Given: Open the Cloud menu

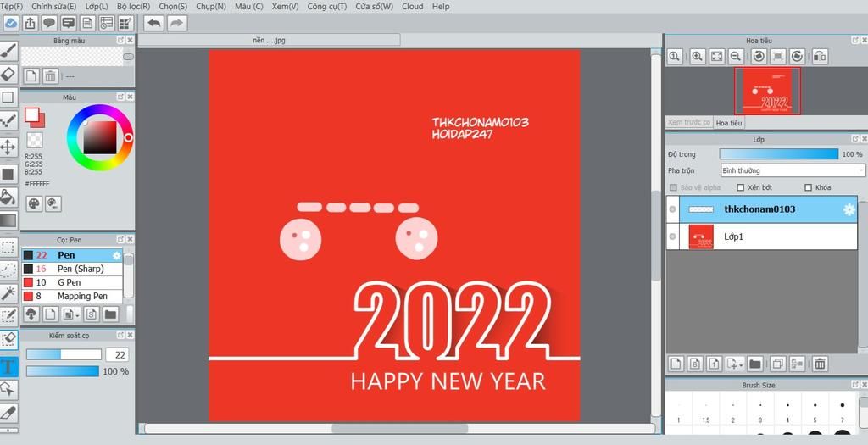Looking at the screenshot, I should [x=413, y=7].
